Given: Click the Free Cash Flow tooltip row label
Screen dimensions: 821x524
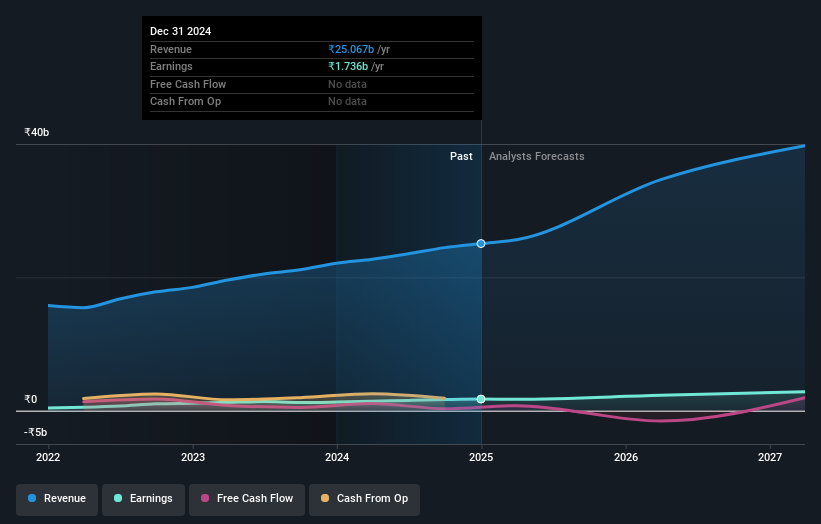Looking at the screenshot, I should coord(188,84).
